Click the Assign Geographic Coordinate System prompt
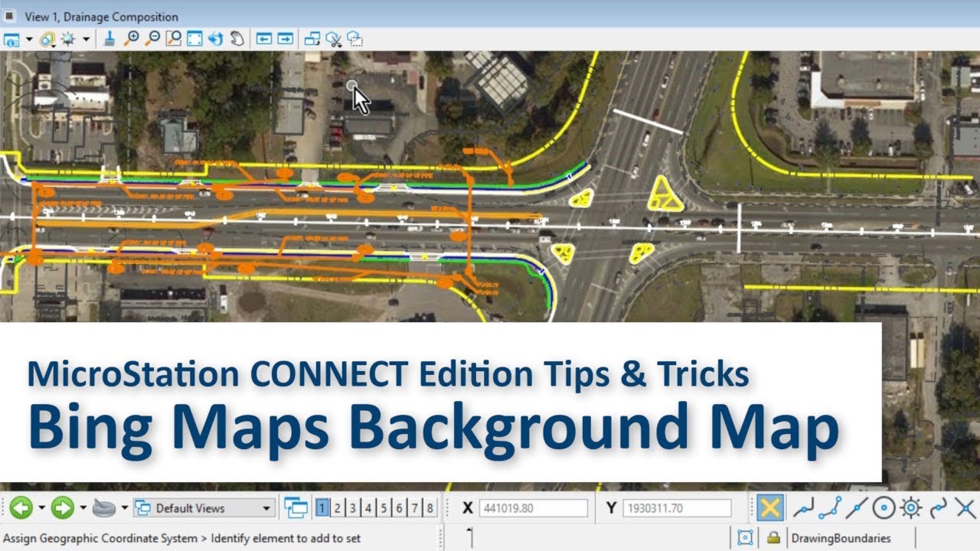This screenshot has width=980, height=551. 100,539
